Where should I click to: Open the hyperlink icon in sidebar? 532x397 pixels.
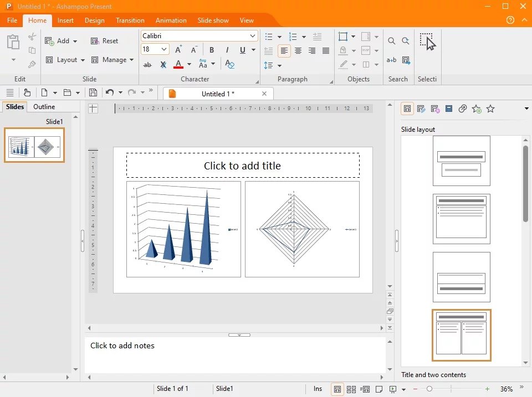463,109
